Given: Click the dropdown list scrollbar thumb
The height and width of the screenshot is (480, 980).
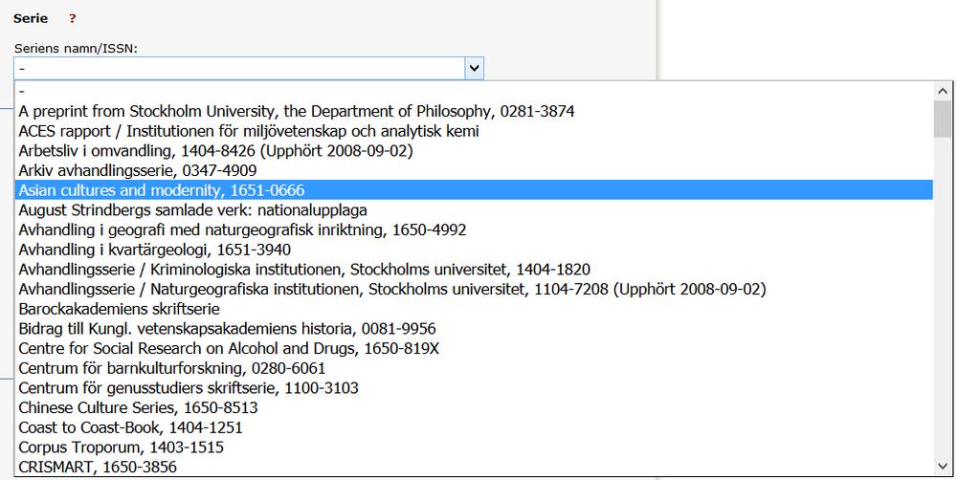Looking at the screenshot, I should (943, 120).
